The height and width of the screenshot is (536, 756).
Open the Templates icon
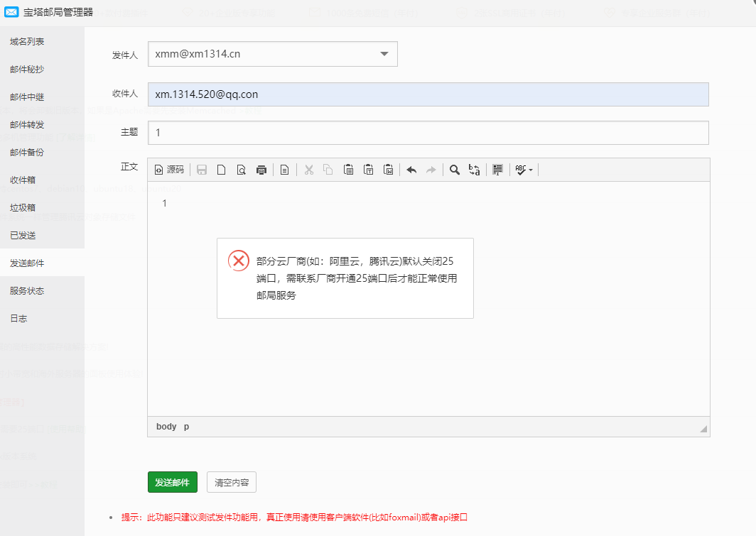point(284,170)
